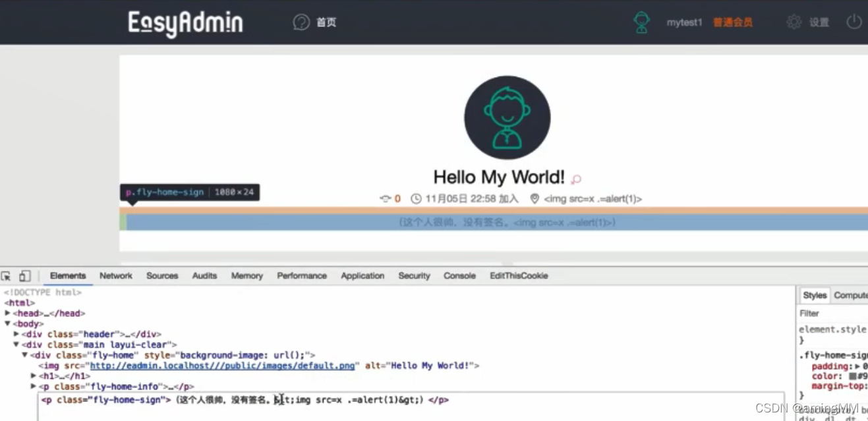868x421 pixels.
Task: Expand the h1 node
Action: (34, 376)
